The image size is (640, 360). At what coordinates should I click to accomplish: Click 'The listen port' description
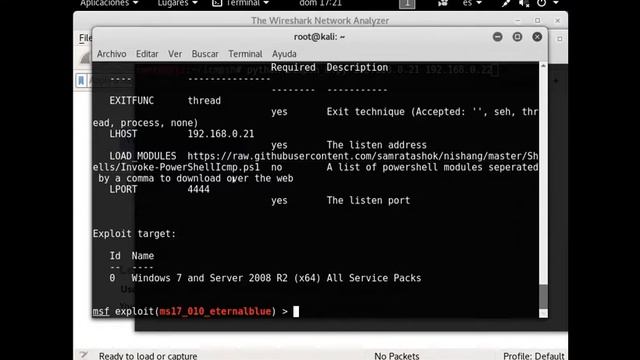(368, 200)
